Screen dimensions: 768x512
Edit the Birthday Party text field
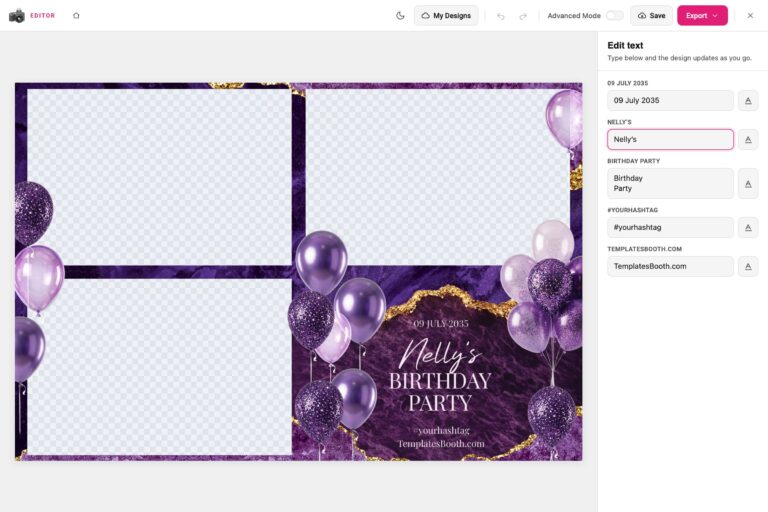click(670, 183)
